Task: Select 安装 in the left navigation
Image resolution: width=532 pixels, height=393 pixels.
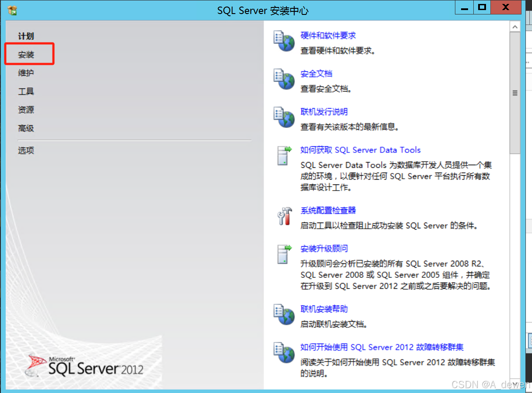Action: click(26, 55)
